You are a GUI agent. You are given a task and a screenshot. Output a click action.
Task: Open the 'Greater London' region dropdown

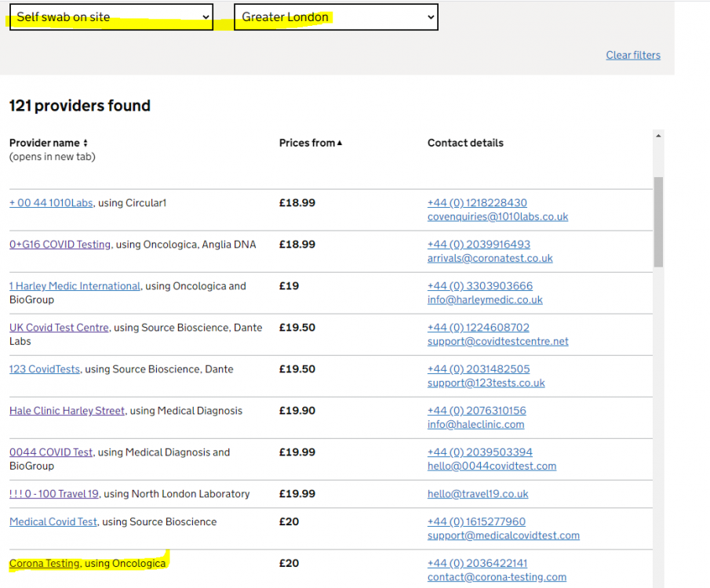pyautogui.click(x=336, y=17)
